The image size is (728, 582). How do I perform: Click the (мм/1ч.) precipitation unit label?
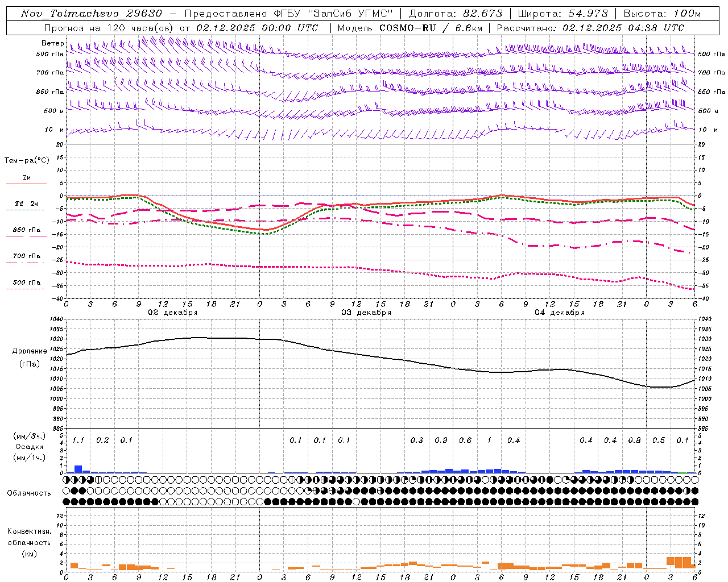[30, 458]
